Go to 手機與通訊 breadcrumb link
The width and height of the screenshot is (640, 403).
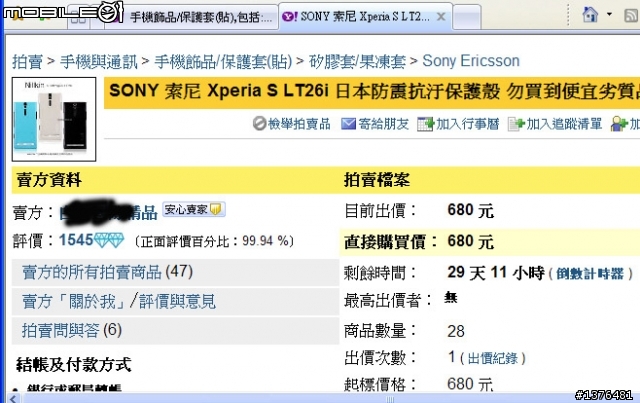coord(99,62)
